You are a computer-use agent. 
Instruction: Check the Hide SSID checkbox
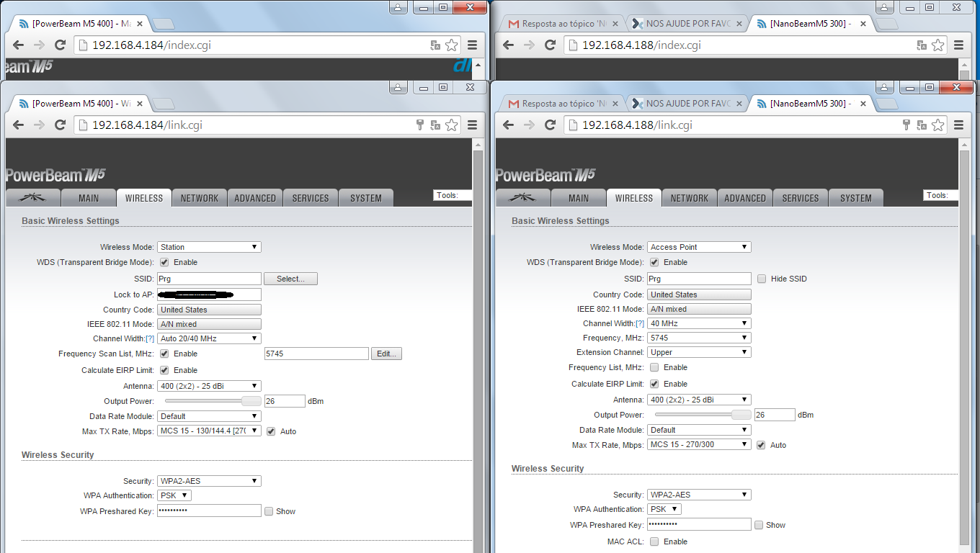click(762, 279)
